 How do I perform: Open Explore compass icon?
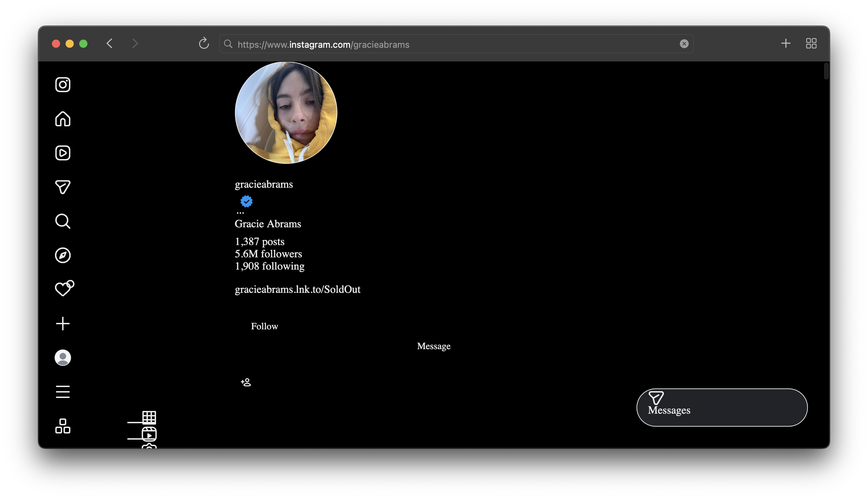pos(63,255)
